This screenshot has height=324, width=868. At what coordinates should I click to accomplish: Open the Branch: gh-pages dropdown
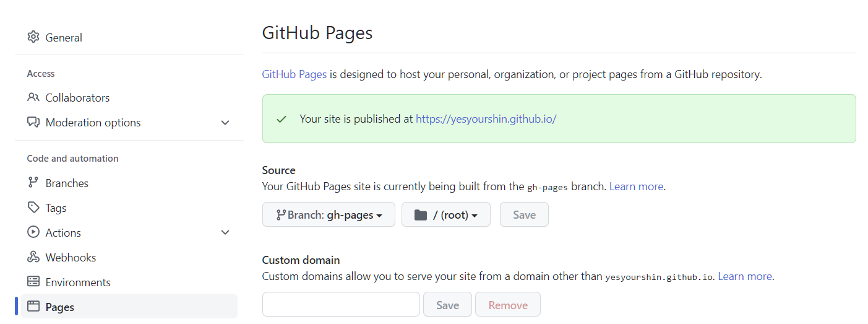tap(329, 214)
